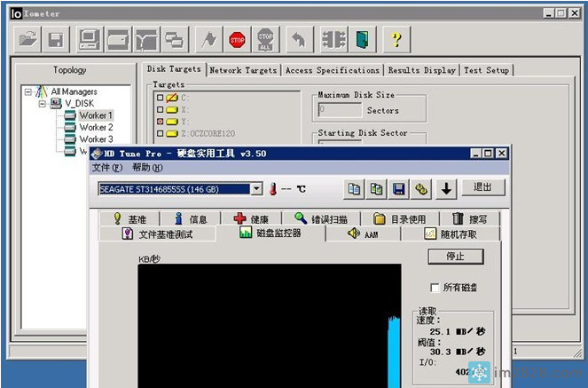The image size is (588, 388).
Task: Collapse the V_DISK manager node
Action: point(41,104)
